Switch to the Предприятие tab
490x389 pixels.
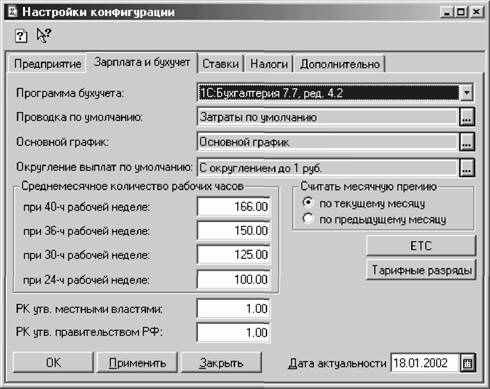click(47, 64)
